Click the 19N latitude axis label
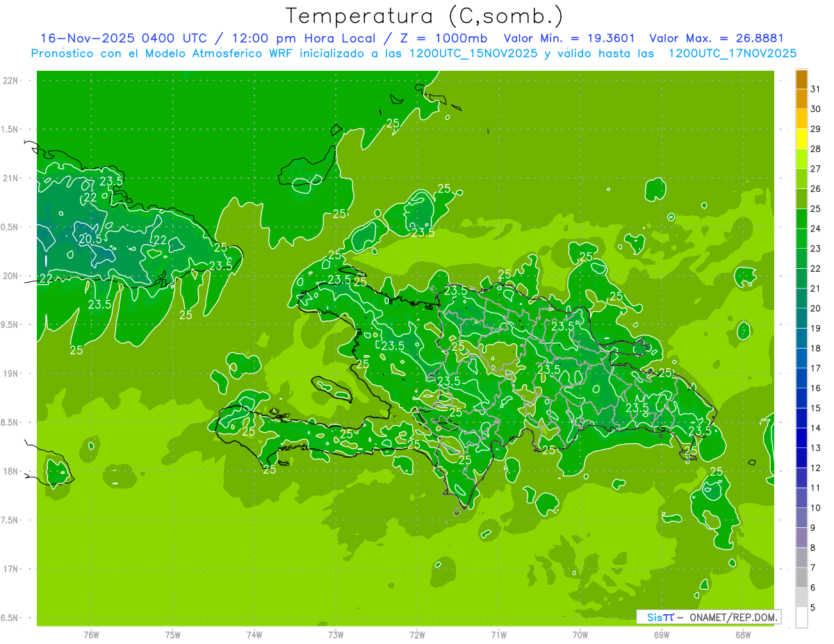Screen dimensions: 834x644 [10, 374]
